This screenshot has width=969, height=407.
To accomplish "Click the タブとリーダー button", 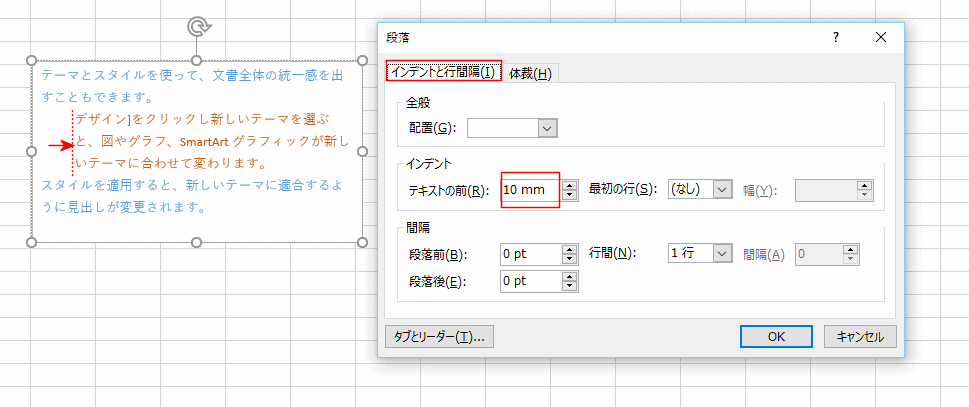I will pyautogui.click(x=439, y=337).
